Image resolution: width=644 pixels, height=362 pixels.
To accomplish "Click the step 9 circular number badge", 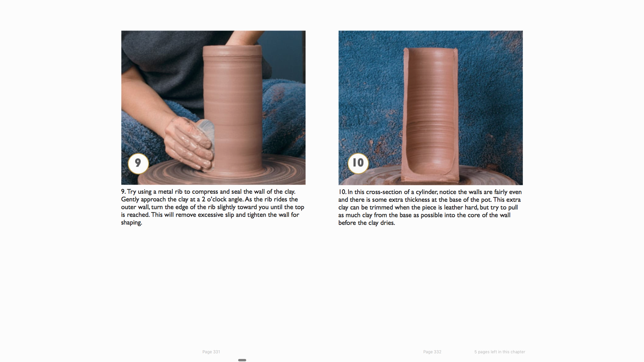I will [x=138, y=164].
